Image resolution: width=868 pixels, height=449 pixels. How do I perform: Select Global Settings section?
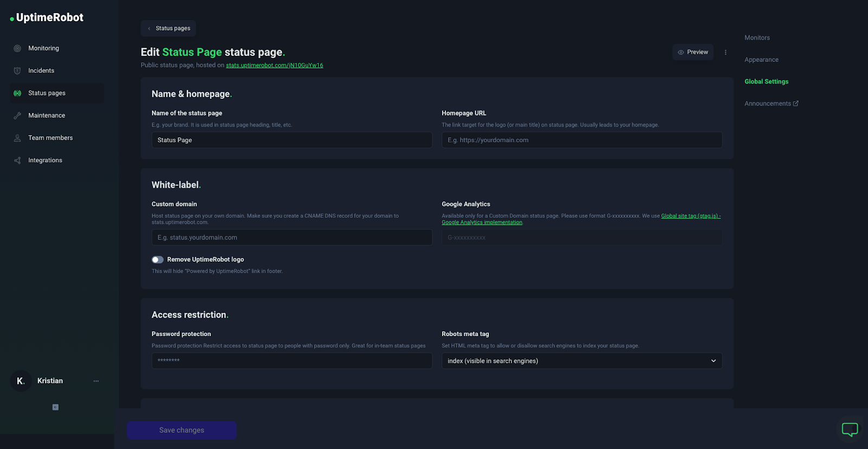coord(766,81)
